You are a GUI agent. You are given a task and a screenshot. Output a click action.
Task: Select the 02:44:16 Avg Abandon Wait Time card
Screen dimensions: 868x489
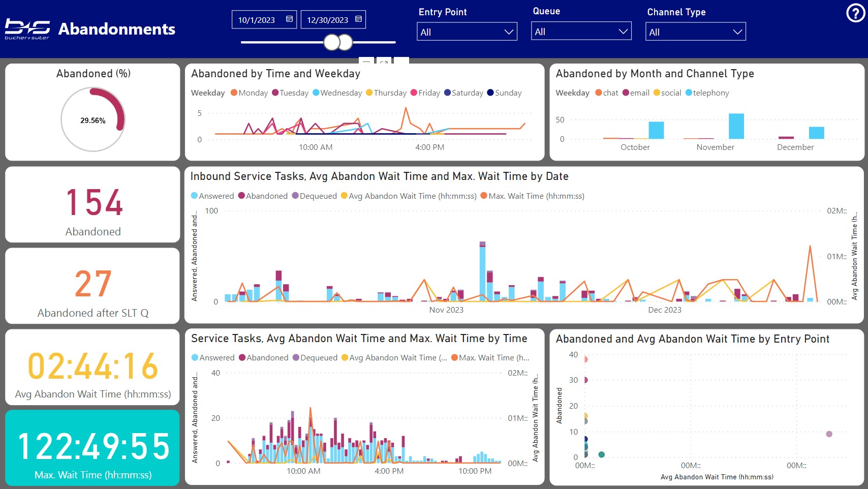(x=92, y=367)
